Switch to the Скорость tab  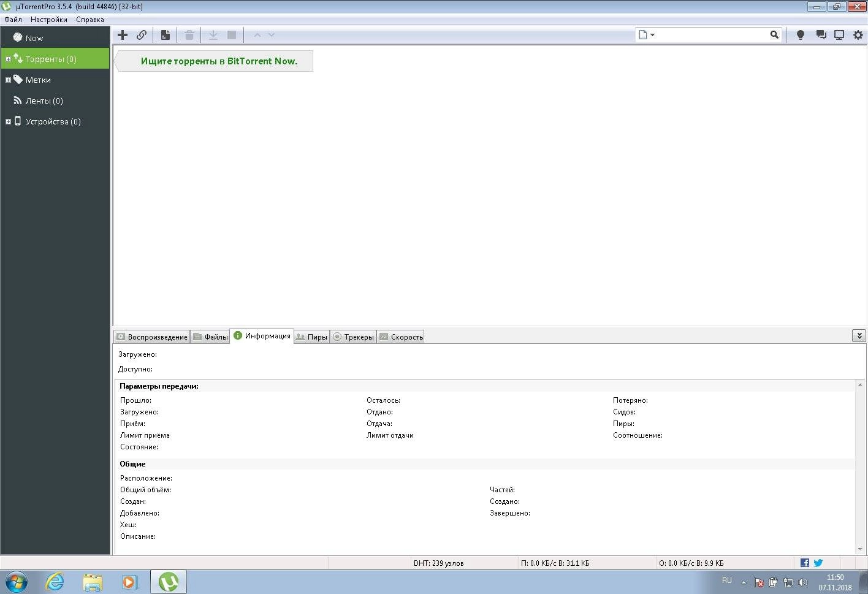[x=401, y=337]
